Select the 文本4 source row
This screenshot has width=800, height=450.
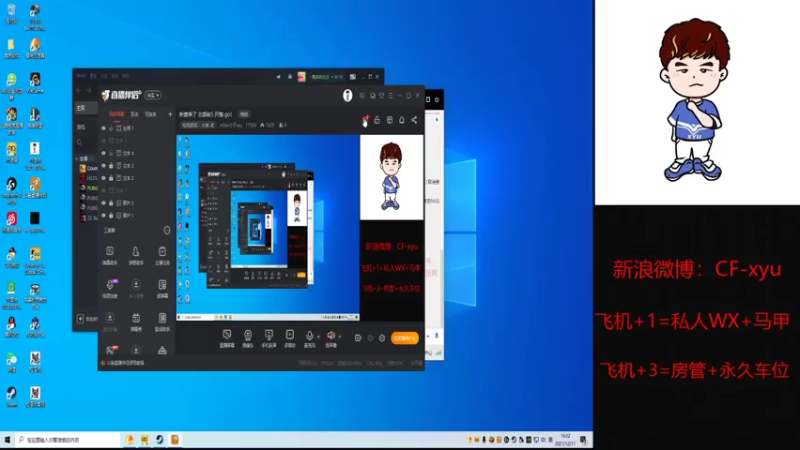[x=137, y=153]
